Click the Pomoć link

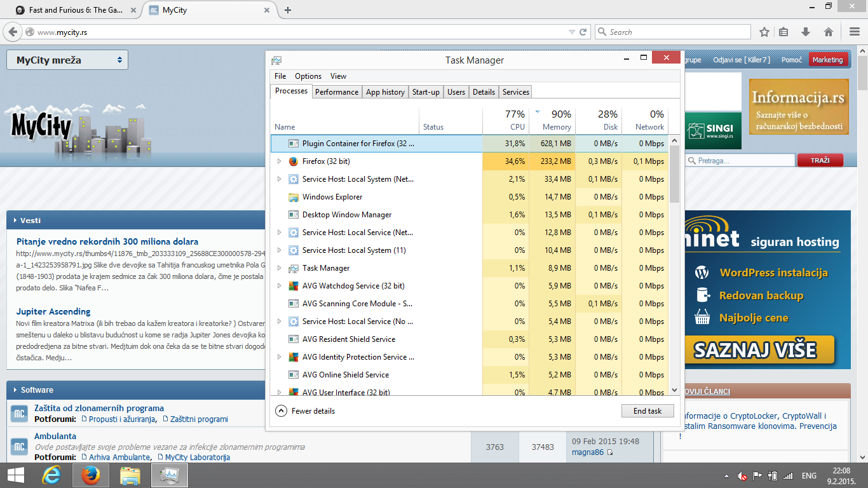tap(792, 60)
